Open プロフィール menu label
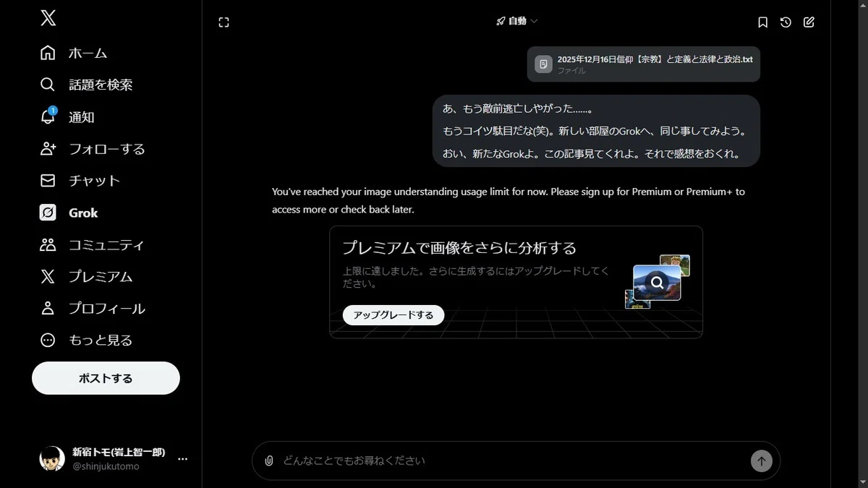Image resolution: width=868 pixels, height=488 pixels. (x=107, y=308)
